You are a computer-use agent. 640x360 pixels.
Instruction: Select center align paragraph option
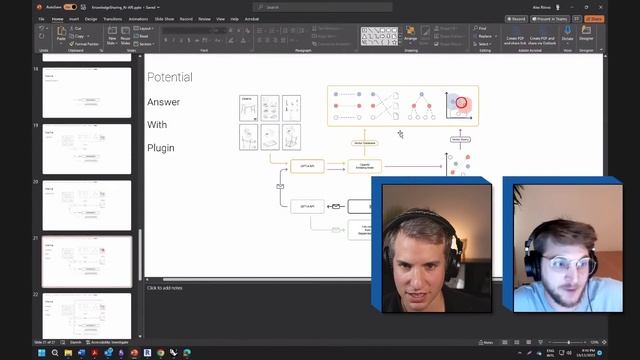(x=268, y=40)
